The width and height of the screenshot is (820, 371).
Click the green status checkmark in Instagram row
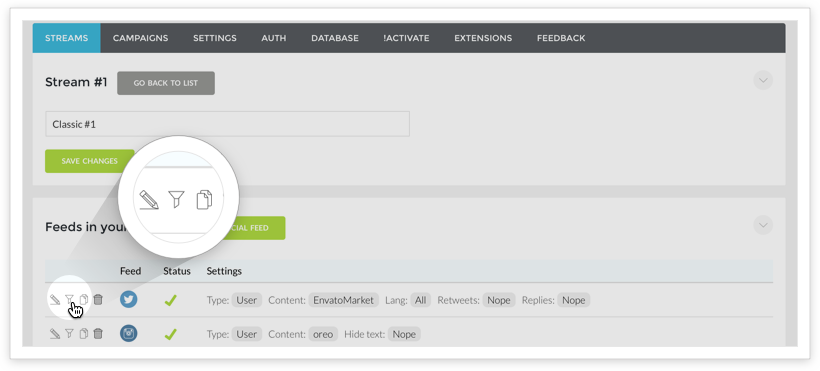click(x=170, y=334)
